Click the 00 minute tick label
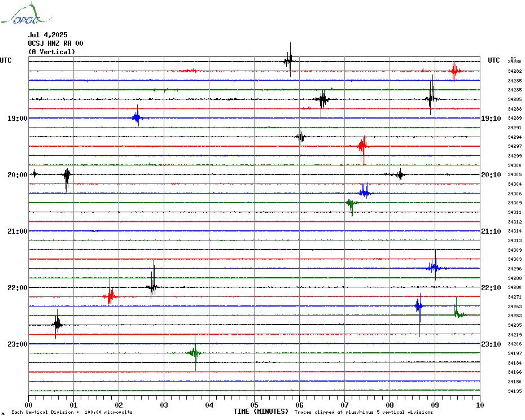Image resolution: width=525 pixels, height=420 pixels. tap(28, 405)
